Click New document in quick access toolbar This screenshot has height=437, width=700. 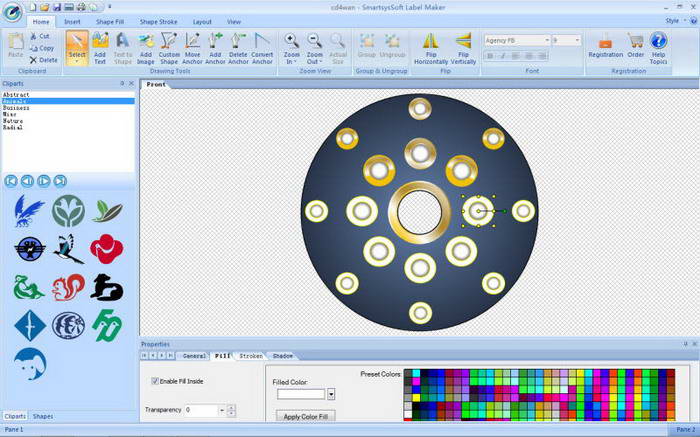click(x=33, y=7)
